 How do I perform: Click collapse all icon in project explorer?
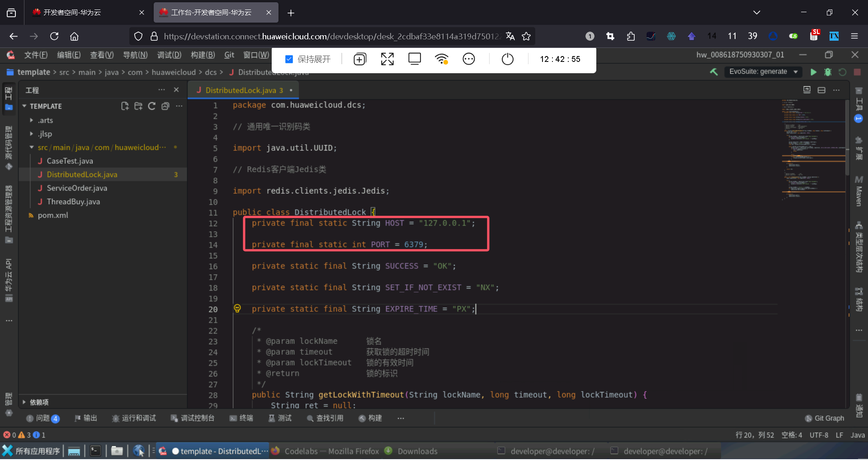(x=165, y=106)
